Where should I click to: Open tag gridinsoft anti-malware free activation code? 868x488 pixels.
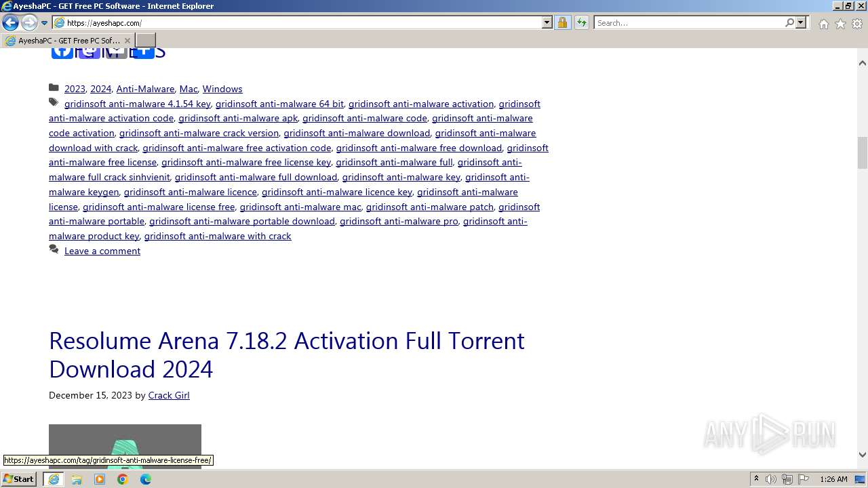click(x=237, y=148)
